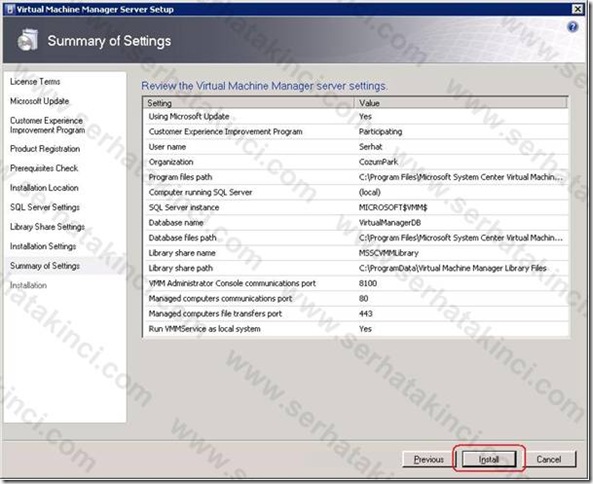Image resolution: width=593 pixels, height=484 pixels.
Task: Select the Database name row
Action: (355, 223)
